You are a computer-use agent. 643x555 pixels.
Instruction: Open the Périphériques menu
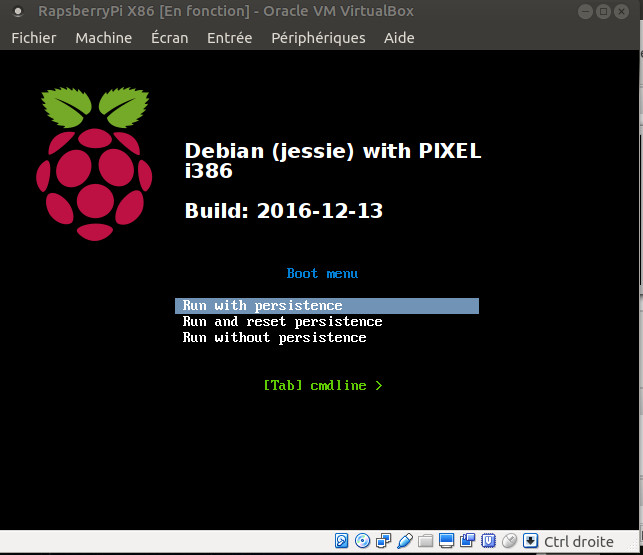318,38
